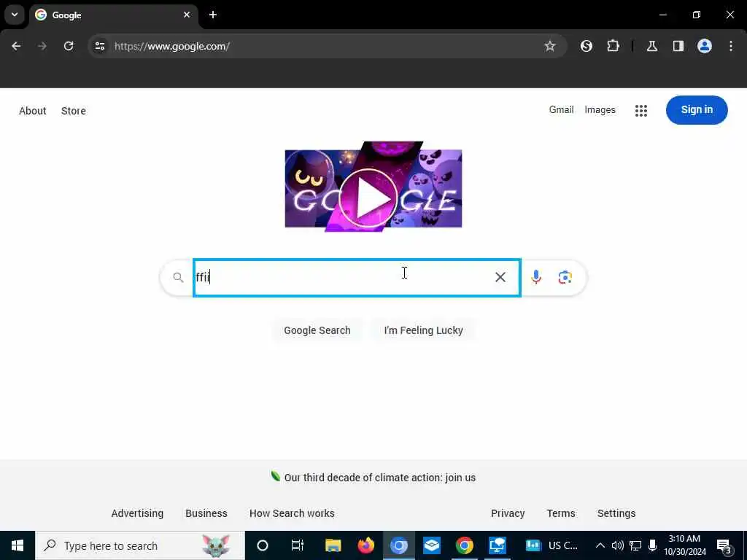Toggle the browser side panel icon
747x560 pixels.
click(678, 46)
